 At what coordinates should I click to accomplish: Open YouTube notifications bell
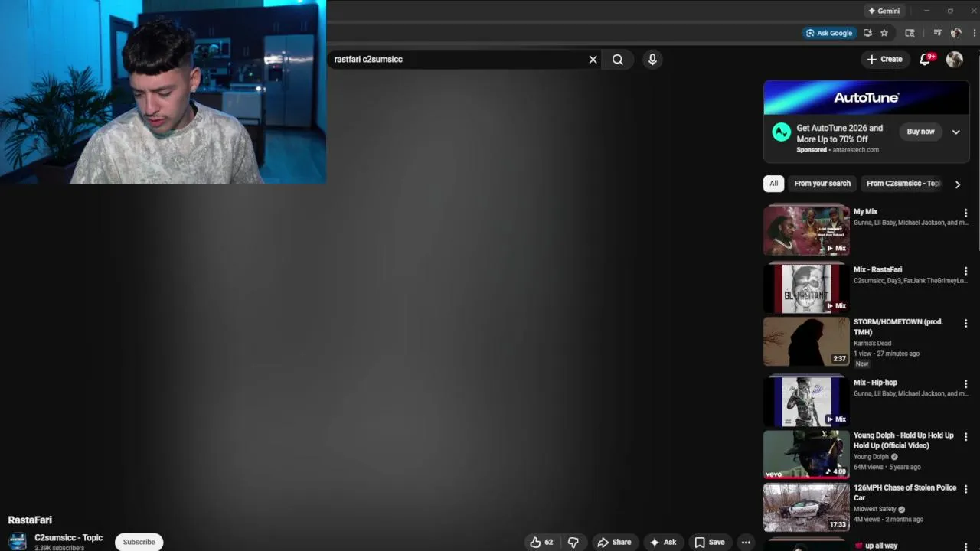(x=925, y=59)
